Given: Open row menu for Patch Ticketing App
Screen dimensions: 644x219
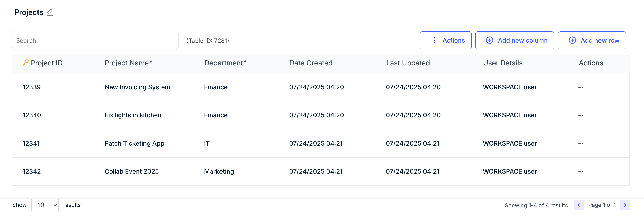Looking at the screenshot, I should [580, 143].
